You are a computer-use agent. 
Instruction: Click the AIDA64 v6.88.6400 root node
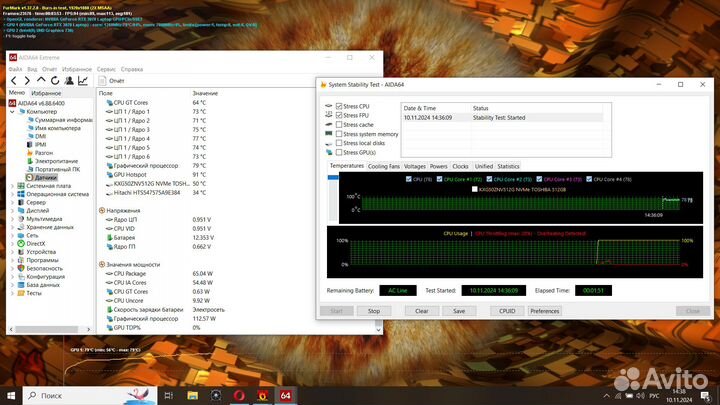click(41, 103)
